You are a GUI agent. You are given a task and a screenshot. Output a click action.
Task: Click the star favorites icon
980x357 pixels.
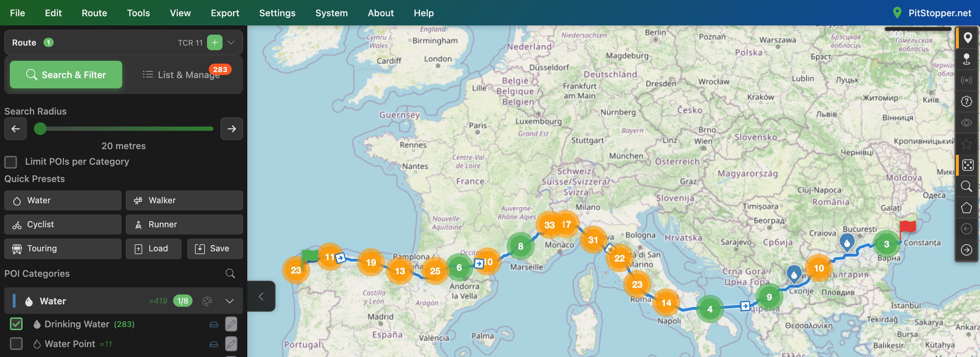(x=967, y=144)
